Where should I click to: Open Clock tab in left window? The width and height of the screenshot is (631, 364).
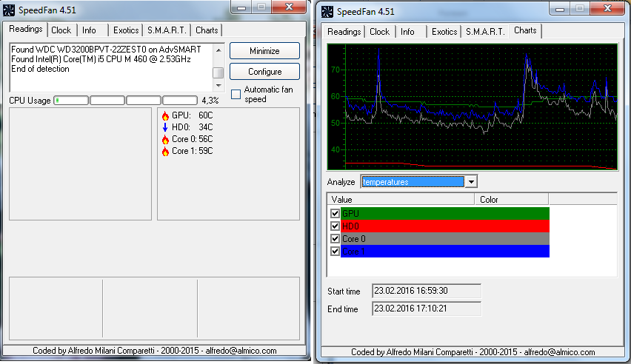[61, 30]
